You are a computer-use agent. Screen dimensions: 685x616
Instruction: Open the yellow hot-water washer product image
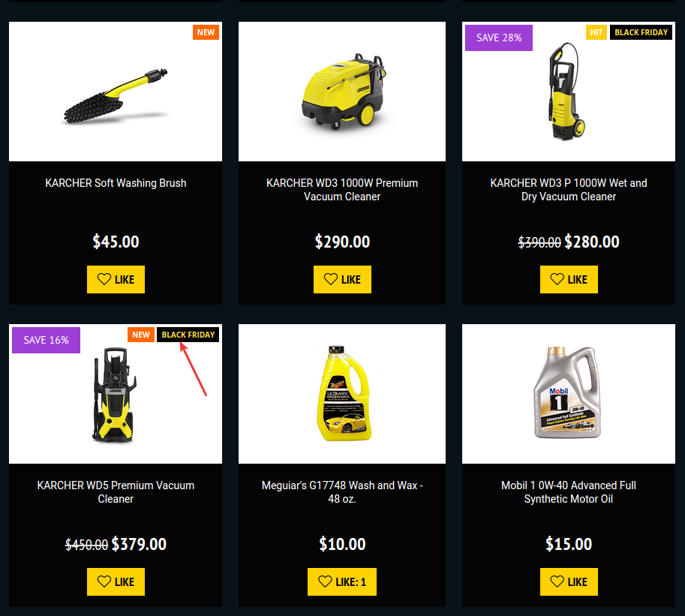point(342,92)
